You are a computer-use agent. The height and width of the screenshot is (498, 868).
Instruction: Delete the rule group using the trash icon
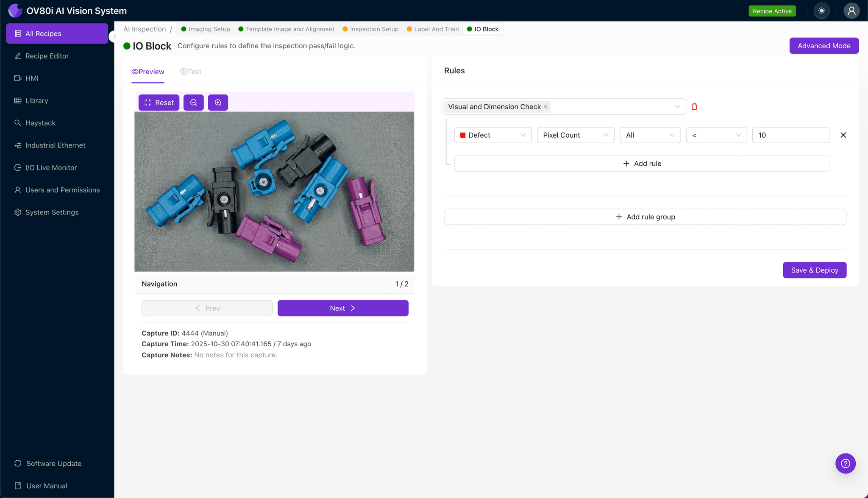point(694,106)
